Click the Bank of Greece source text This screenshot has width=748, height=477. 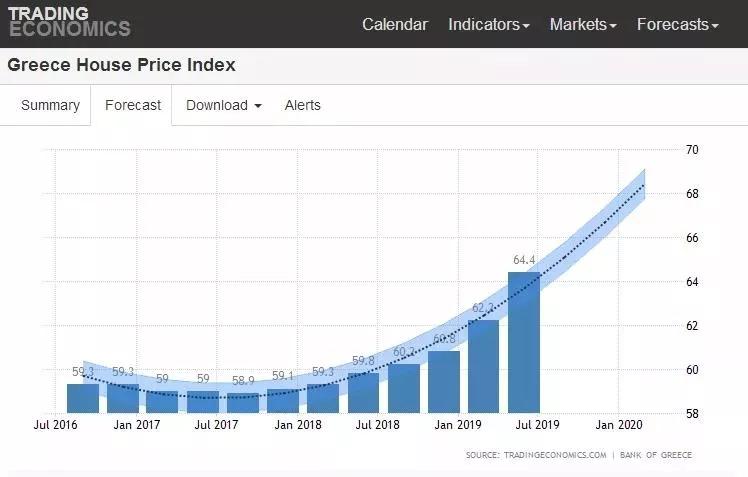tap(656, 455)
